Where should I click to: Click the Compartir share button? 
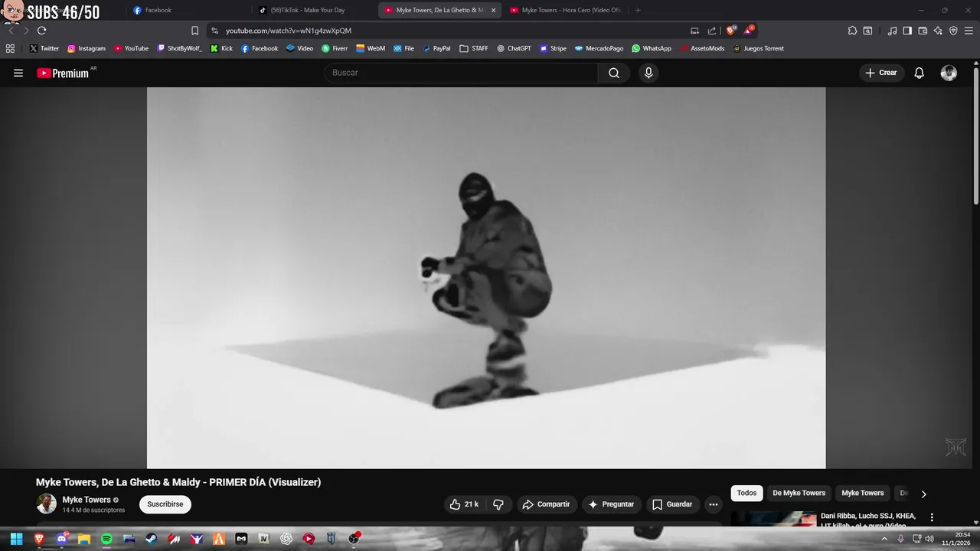547,504
